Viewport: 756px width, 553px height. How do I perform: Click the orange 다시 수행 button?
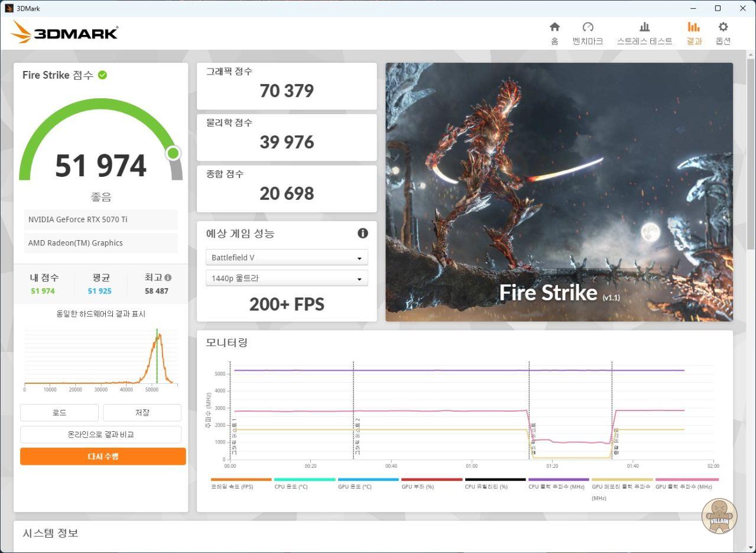(x=103, y=457)
